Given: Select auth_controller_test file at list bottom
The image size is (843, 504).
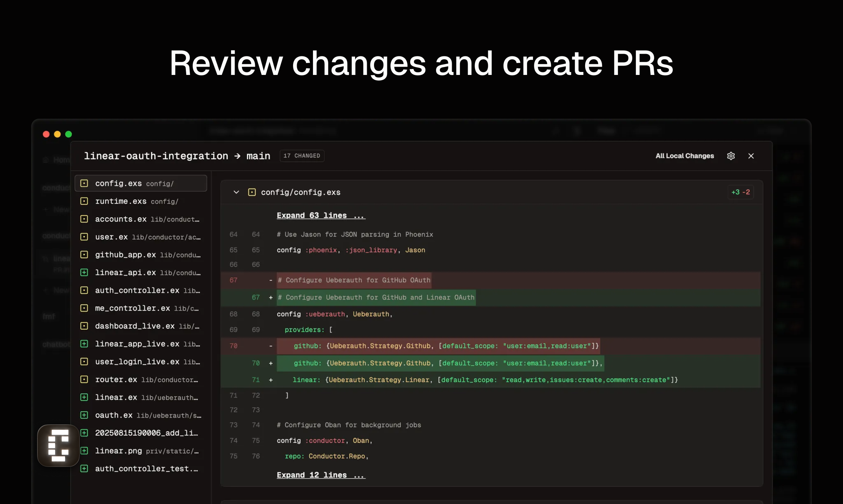Looking at the screenshot, I should tap(146, 469).
